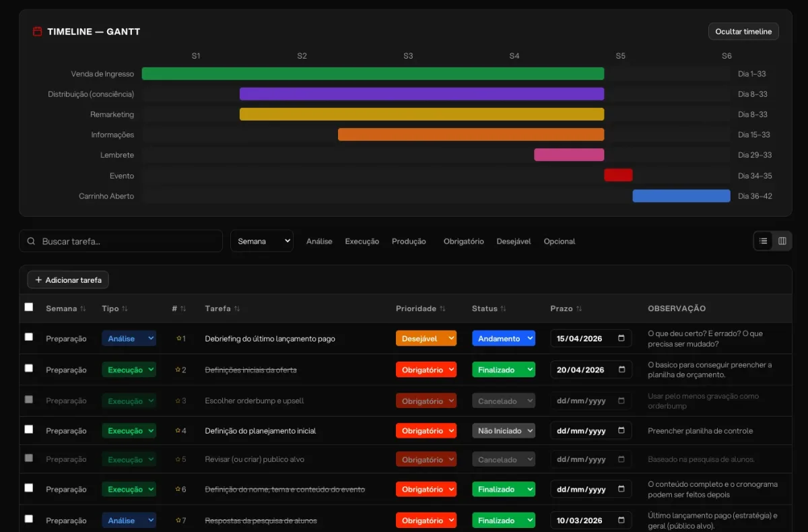Image resolution: width=808 pixels, height=532 pixels.
Task: Check the box for Respostas da pesquisa de alunos
Action: point(28,519)
